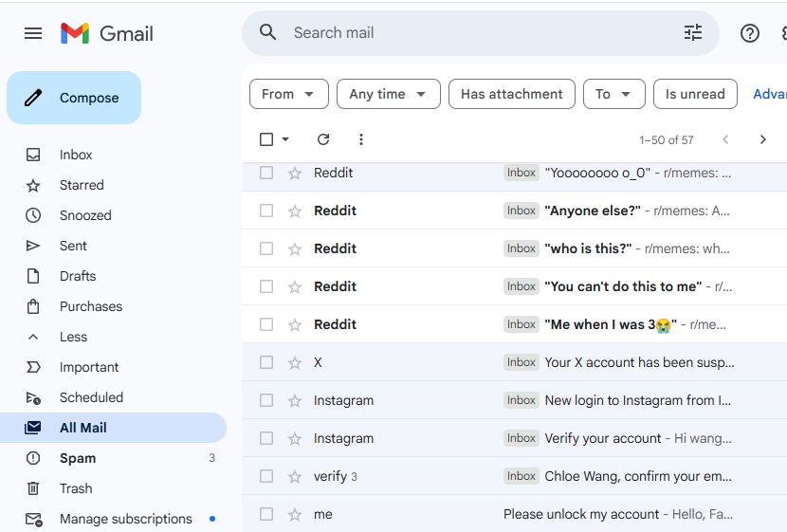Screen dimensions: 787x532
Task: Click into the Search mail field
Action: pyautogui.click(x=482, y=32)
